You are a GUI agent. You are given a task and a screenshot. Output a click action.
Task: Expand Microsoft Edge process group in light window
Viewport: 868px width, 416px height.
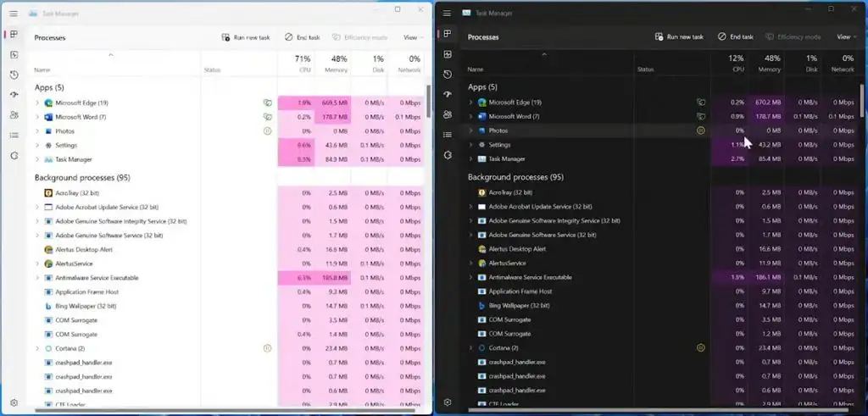37,103
